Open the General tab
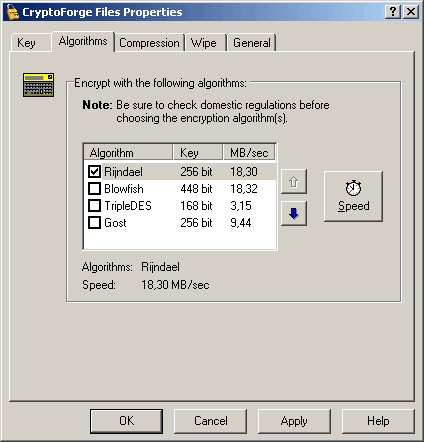 [x=252, y=43]
